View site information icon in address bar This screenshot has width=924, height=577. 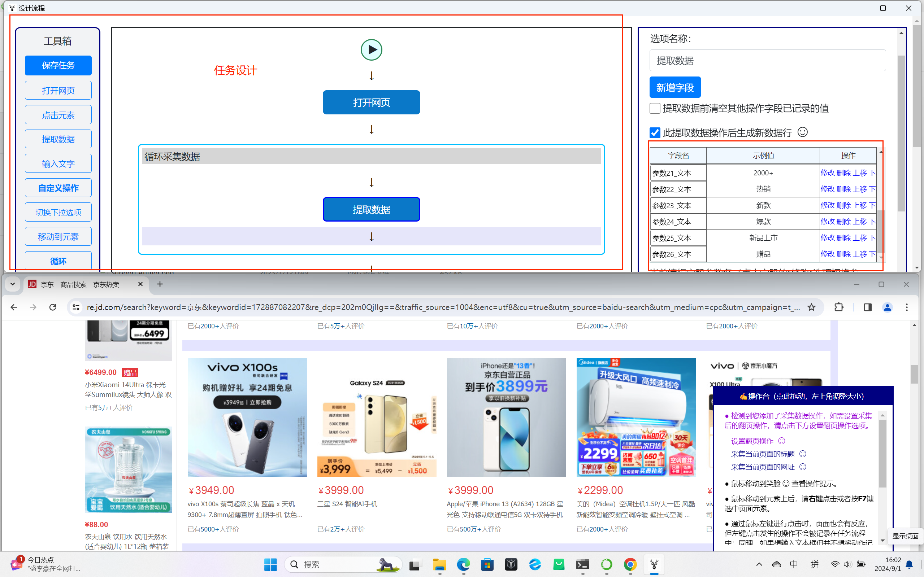(x=76, y=307)
